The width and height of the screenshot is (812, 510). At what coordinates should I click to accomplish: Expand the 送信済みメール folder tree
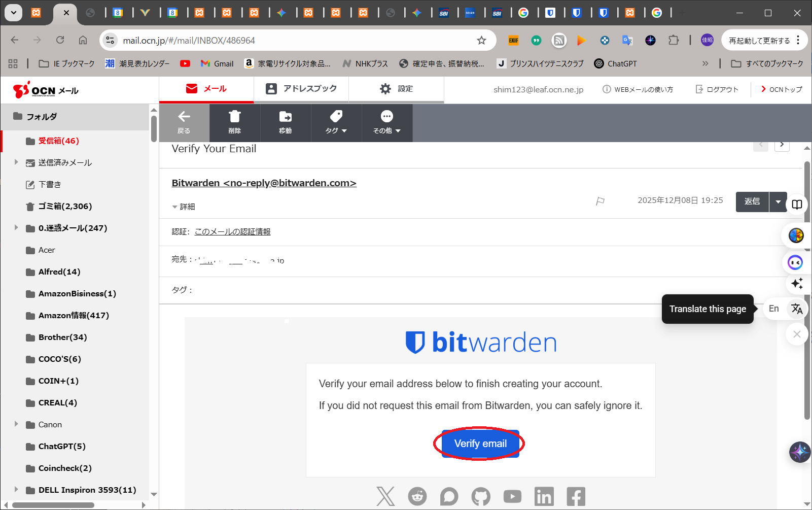(16, 162)
